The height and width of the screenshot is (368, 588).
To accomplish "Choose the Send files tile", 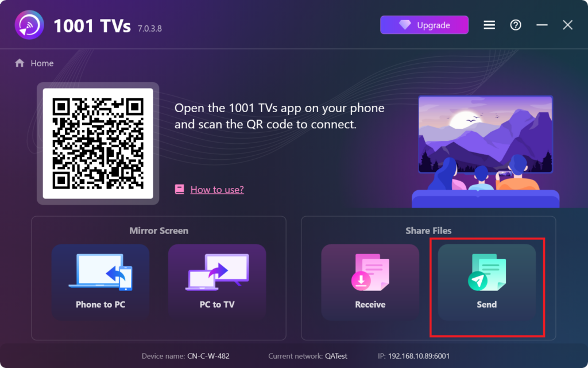I will [487, 282].
